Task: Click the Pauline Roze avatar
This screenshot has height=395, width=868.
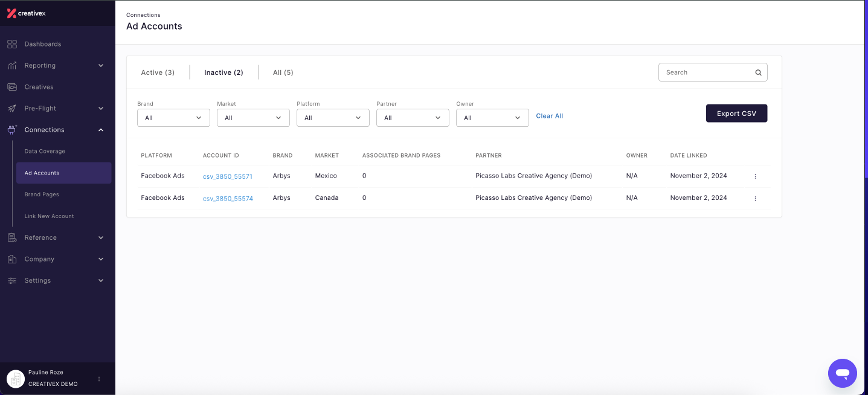Action: pos(15,379)
